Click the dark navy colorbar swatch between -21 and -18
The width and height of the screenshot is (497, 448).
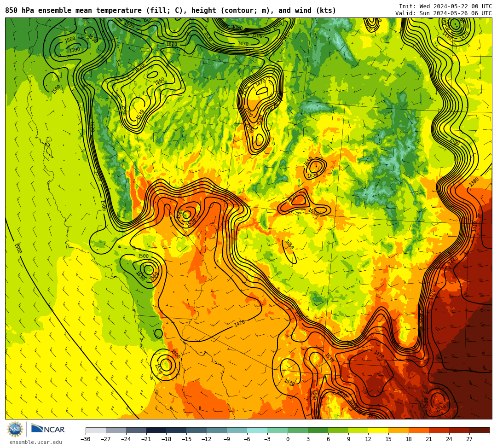(156, 430)
